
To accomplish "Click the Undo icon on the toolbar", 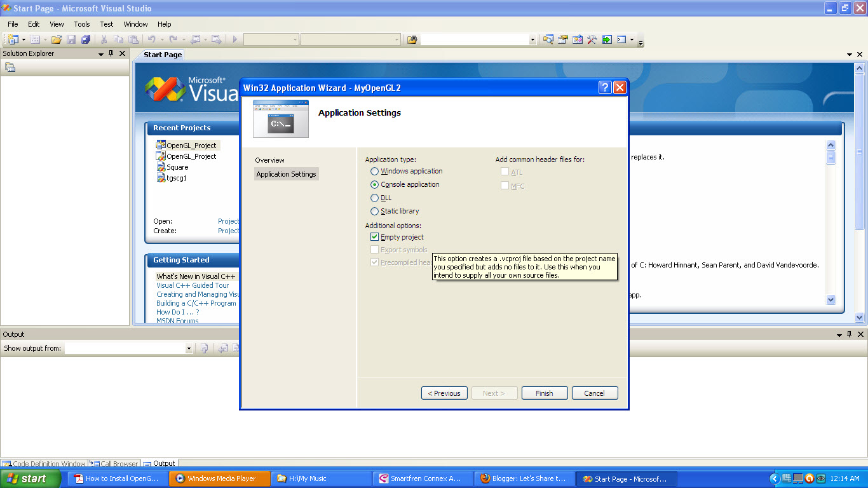I will tap(151, 39).
